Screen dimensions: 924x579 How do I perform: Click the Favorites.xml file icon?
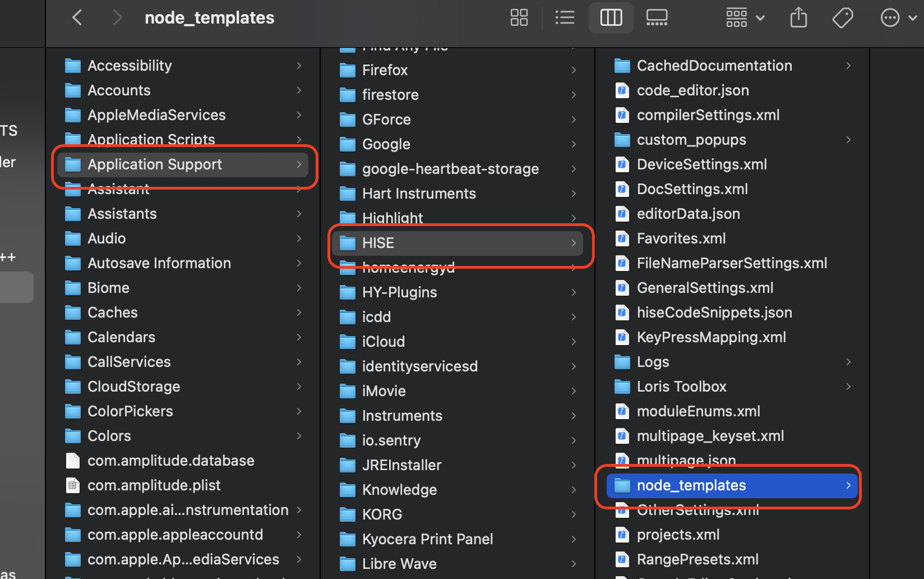622,238
